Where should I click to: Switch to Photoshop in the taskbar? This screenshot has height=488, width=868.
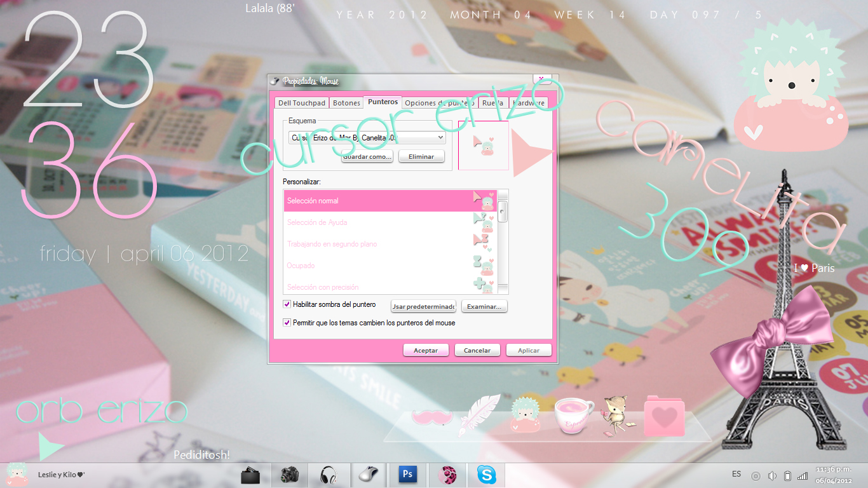pos(407,475)
